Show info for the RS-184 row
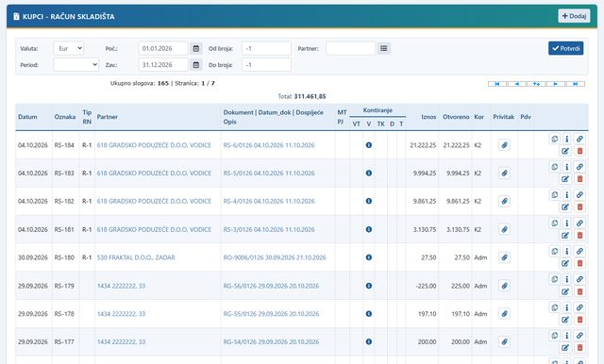604x364 pixels. 566,139
